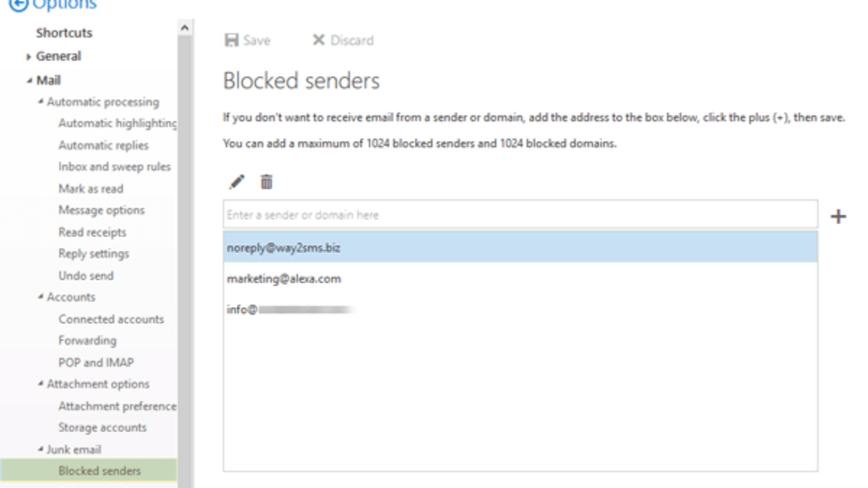Click the Discard X icon
The width and height of the screenshot is (868, 488).
click(x=318, y=40)
